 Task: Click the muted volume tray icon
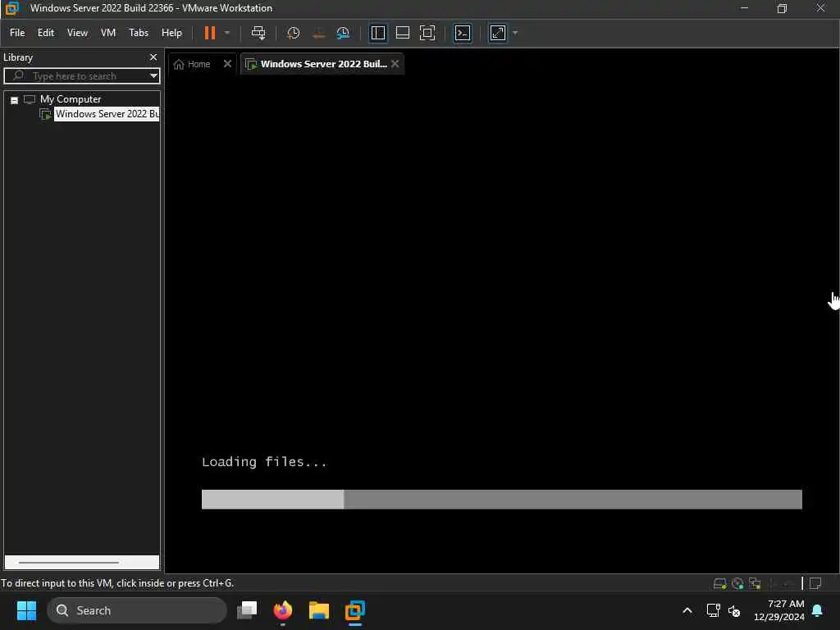[x=734, y=610]
